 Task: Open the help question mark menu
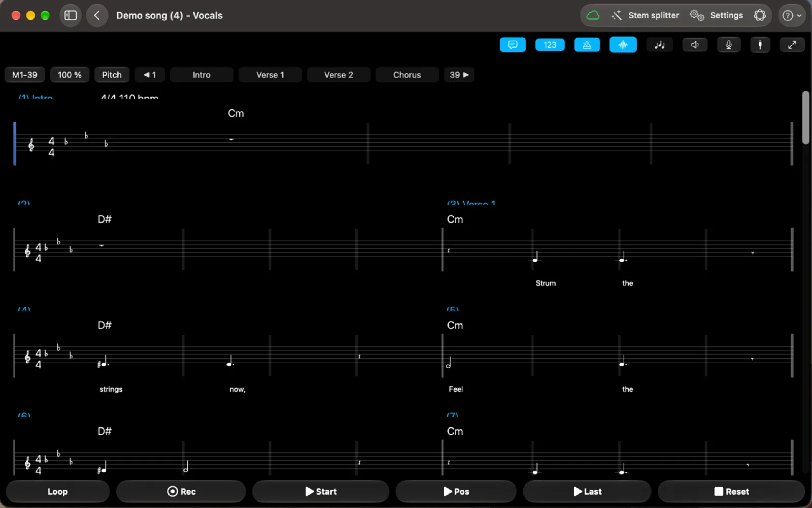tap(792, 15)
